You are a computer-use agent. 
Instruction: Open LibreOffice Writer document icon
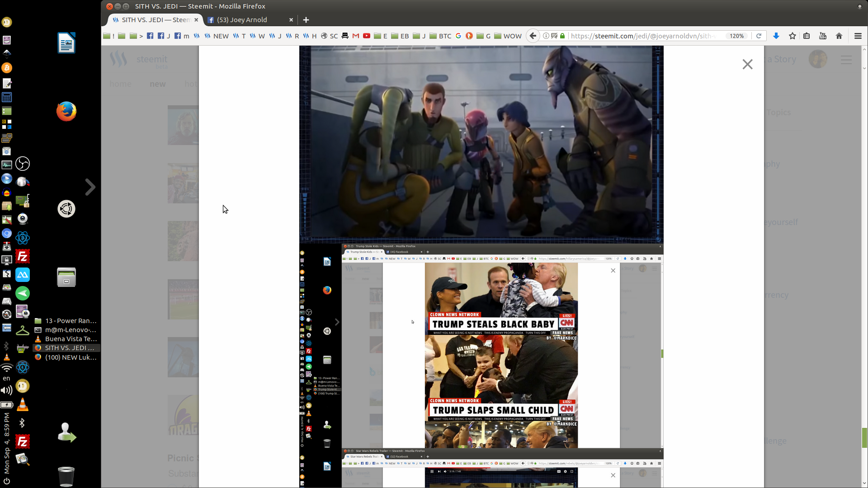coord(66,43)
